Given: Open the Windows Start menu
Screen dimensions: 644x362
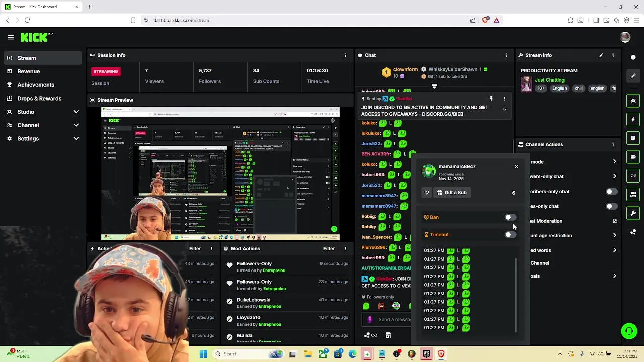Looking at the screenshot, I should click(203, 354).
